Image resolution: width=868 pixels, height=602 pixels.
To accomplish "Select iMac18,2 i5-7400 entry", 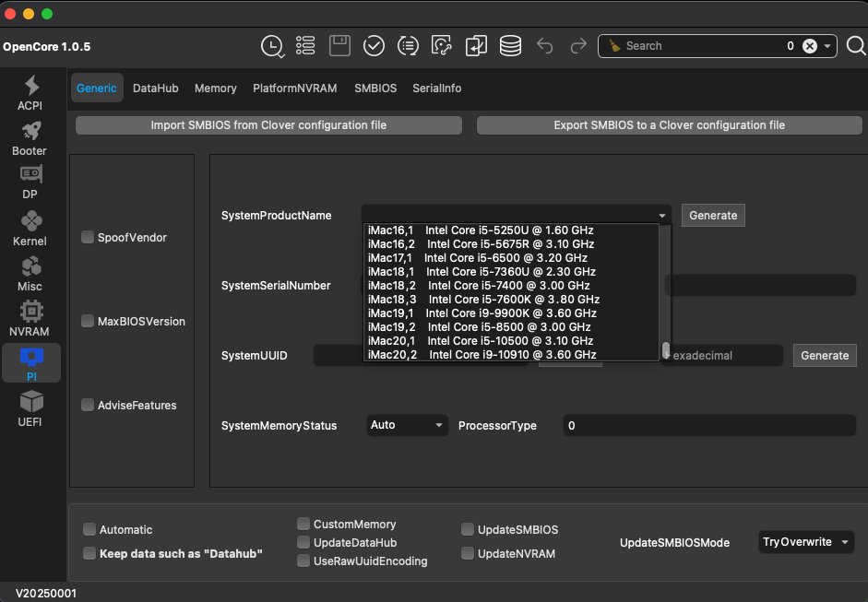I will [510, 286].
